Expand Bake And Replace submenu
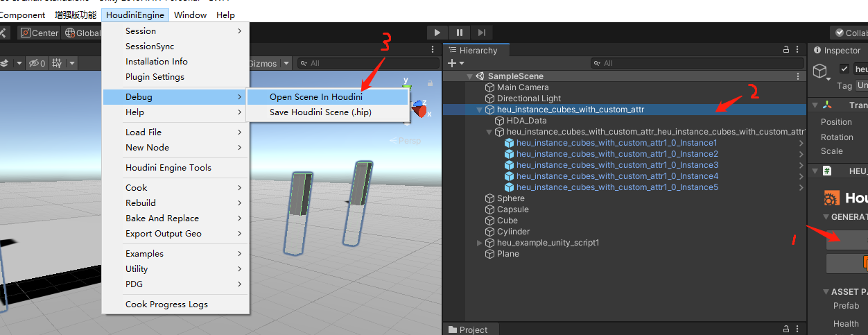The image size is (868, 335). 175,218
